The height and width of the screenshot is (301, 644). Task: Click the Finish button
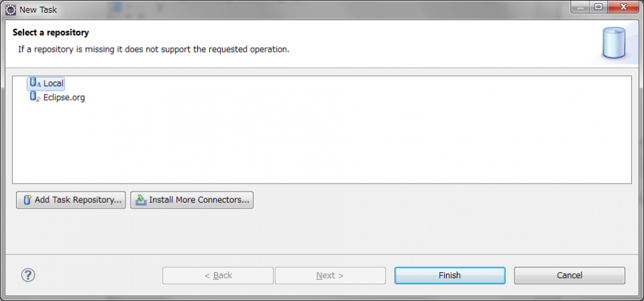click(449, 275)
